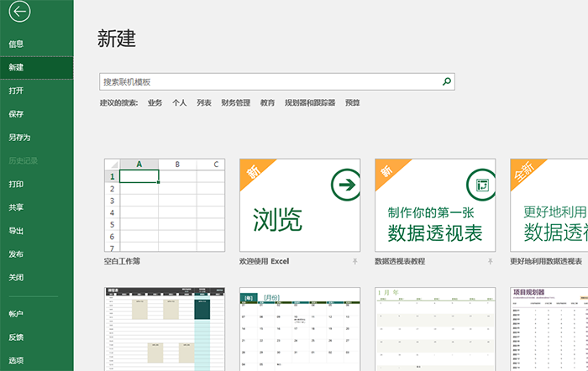
Task: Open the 空白工作簿 blank workbook thumbnail
Action: click(x=165, y=205)
